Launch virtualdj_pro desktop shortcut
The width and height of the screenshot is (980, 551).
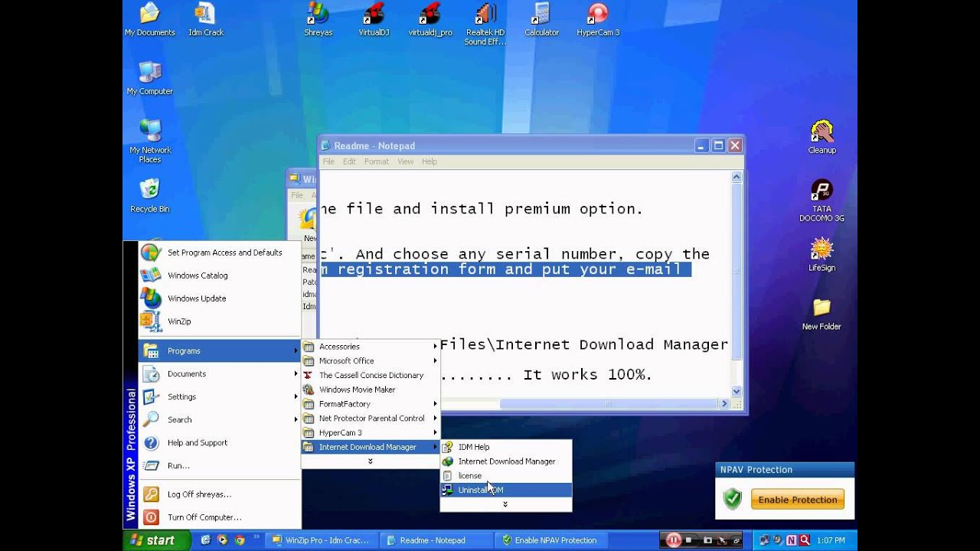coord(430,20)
